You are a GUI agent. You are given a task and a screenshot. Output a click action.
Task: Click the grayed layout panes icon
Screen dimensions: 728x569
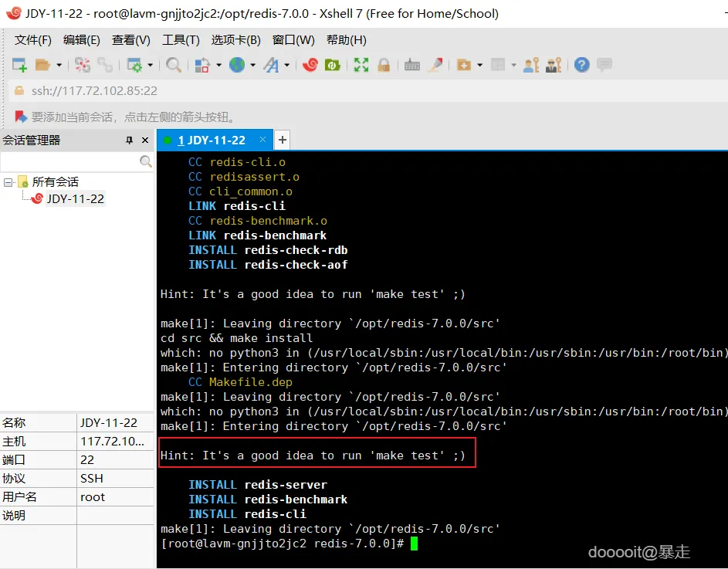(498, 65)
